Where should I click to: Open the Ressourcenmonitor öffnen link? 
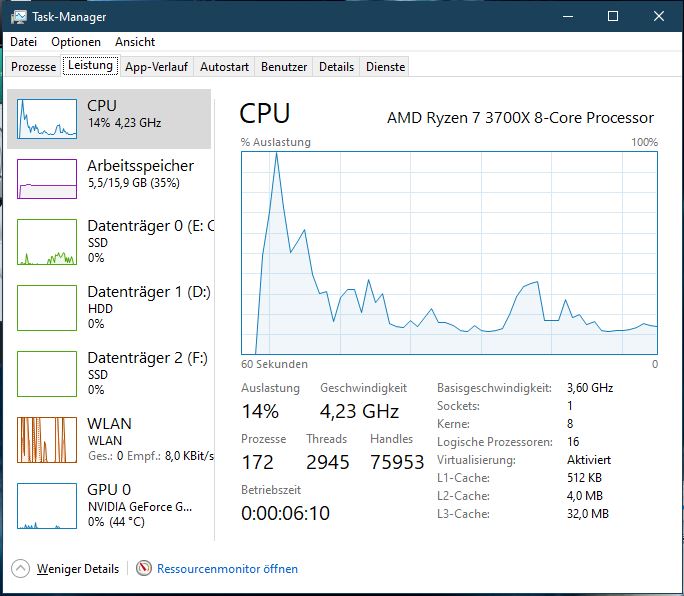[227, 569]
